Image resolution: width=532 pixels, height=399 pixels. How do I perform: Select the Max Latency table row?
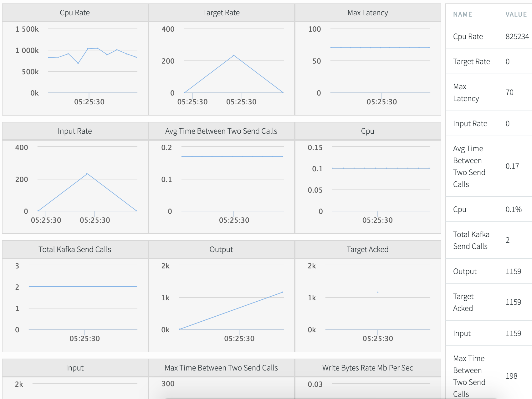(489, 92)
